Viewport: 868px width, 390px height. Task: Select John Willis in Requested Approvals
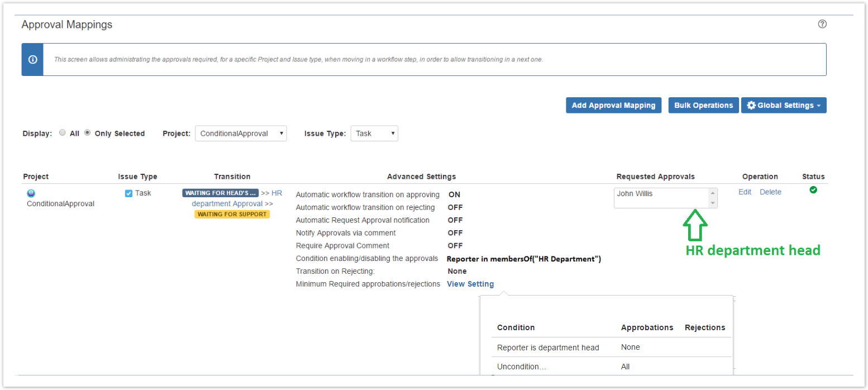tap(635, 194)
